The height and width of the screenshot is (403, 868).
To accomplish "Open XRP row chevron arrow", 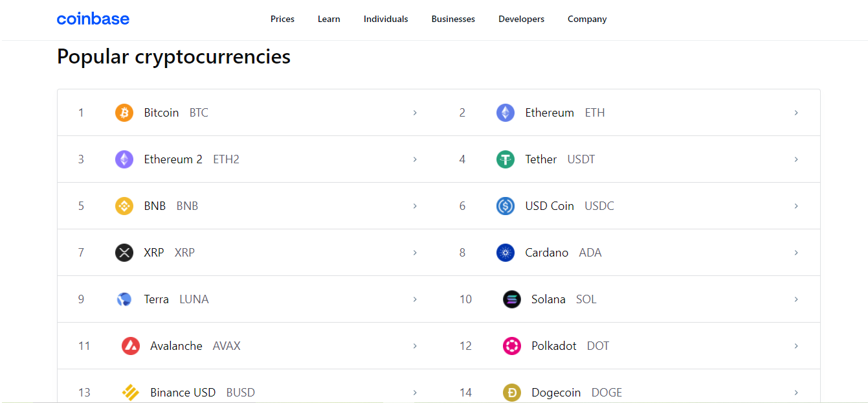I will tap(415, 253).
